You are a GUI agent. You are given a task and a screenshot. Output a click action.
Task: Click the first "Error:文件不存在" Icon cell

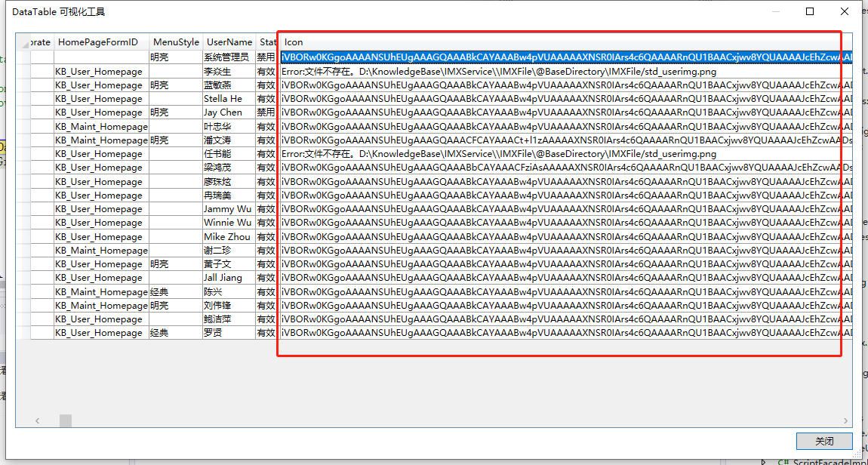click(x=498, y=72)
